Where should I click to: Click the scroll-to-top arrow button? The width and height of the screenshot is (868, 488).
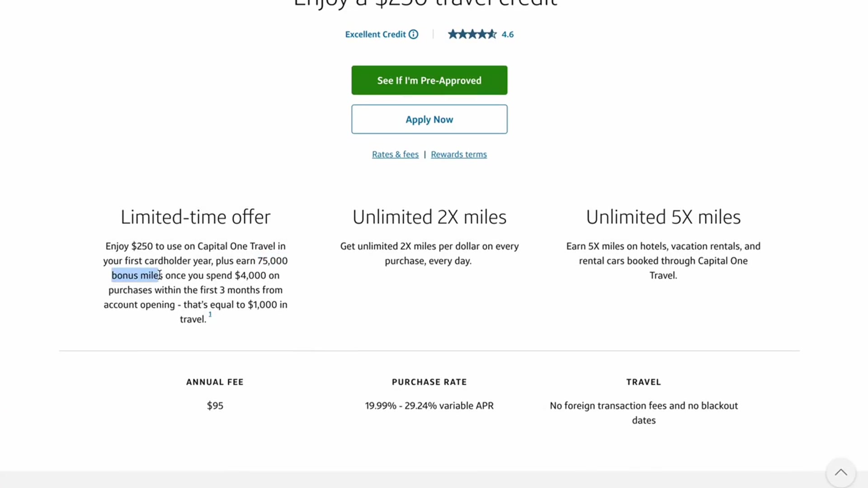point(841,473)
